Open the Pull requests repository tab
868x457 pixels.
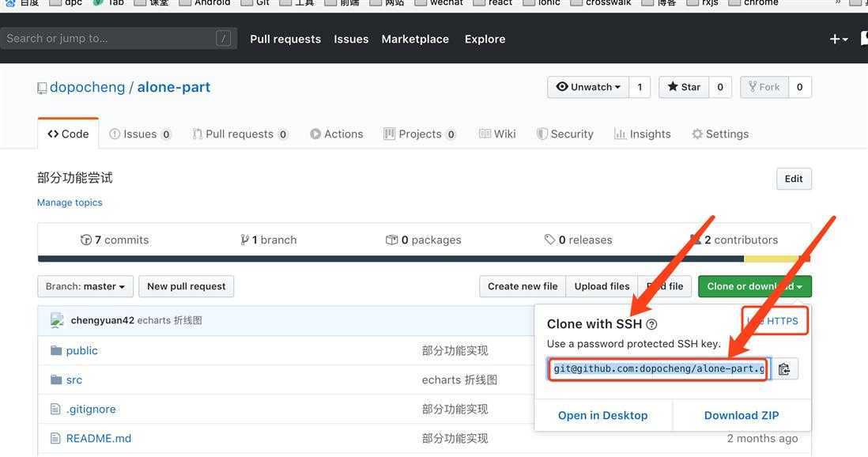[x=240, y=134]
